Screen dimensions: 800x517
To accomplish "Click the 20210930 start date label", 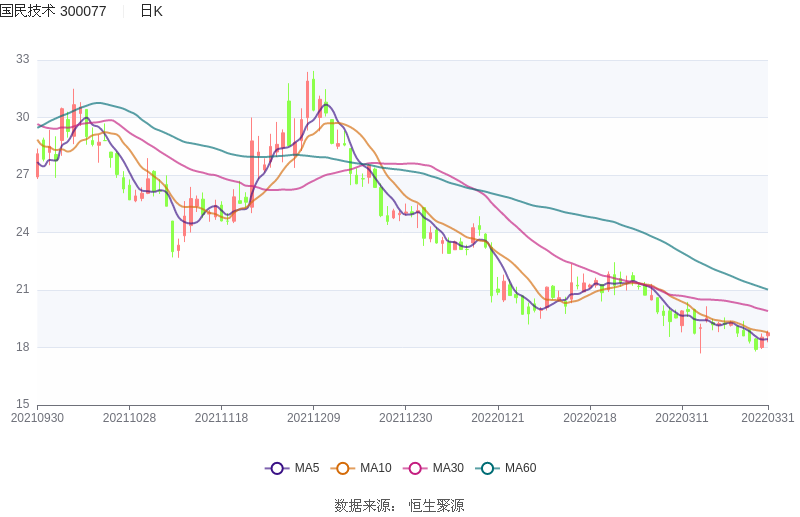I will point(37,418).
